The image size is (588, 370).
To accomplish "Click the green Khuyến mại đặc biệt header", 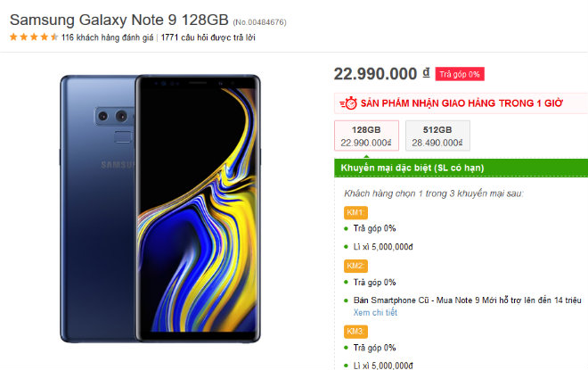I will point(412,168).
